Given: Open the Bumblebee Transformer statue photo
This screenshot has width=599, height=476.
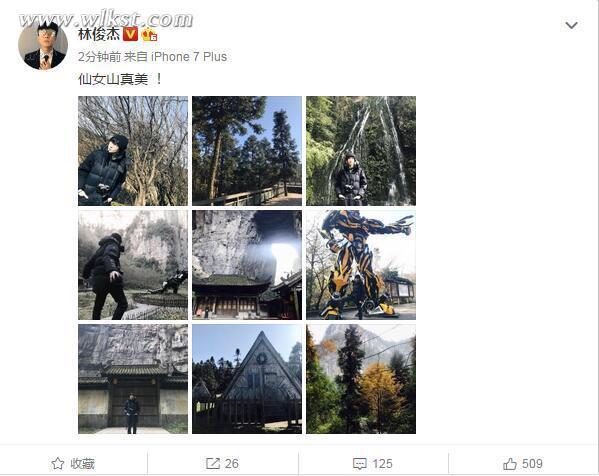Looking at the screenshot, I should [361, 265].
